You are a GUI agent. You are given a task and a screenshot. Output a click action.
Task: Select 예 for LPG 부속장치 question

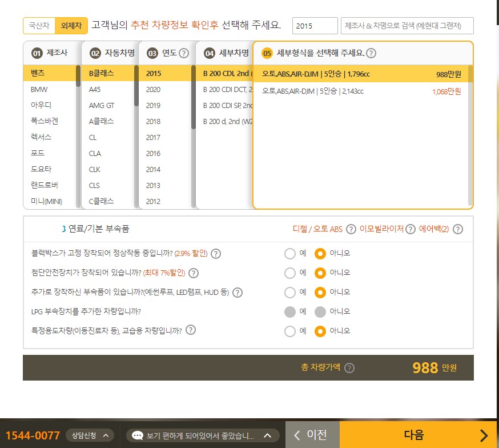(x=290, y=312)
